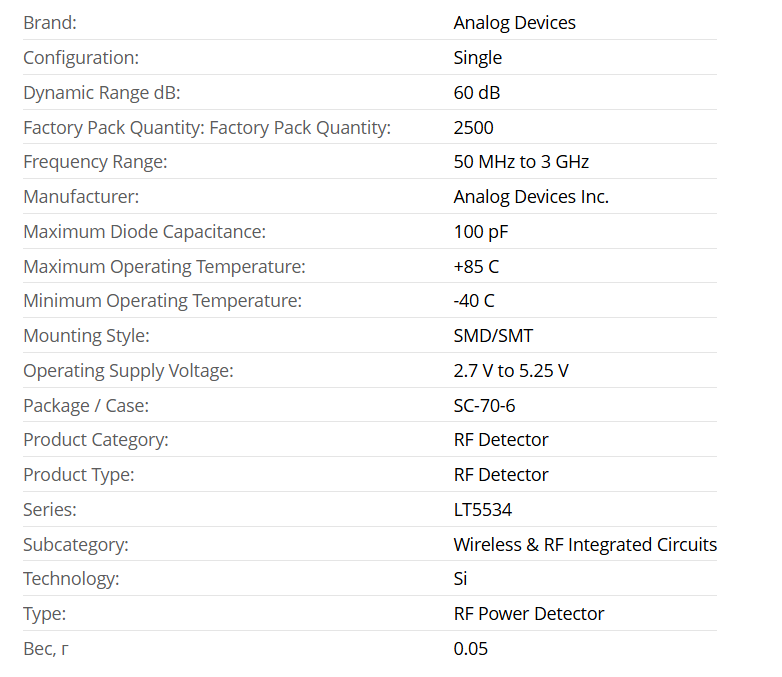Select the Product Type value "RF Detector"
Viewport: 782px width, 677px height.
coord(501,475)
